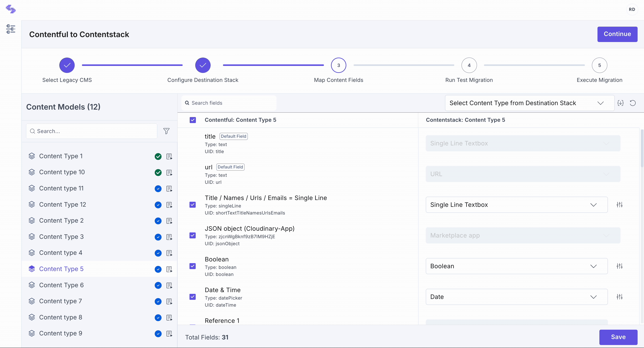Open the Boolean field type dropdown

[516, 266]
